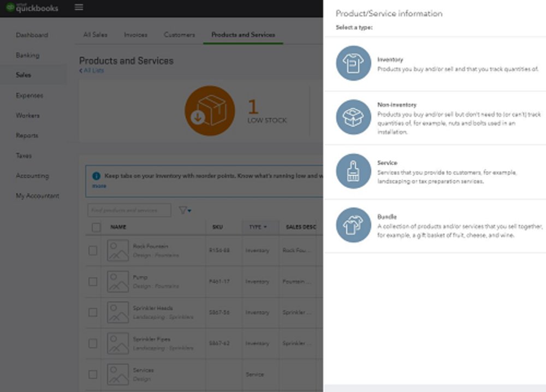Go to Banking in the sidebar

coord(27,55)
